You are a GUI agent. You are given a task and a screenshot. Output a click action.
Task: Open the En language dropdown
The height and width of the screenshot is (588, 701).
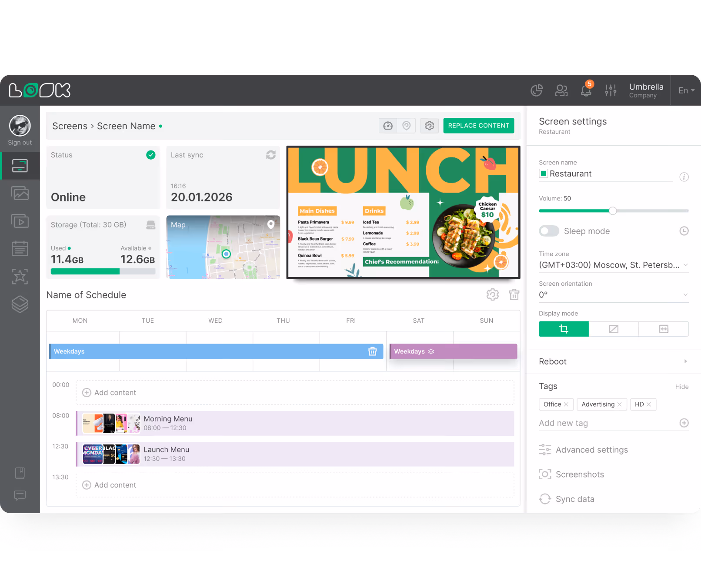686,90
